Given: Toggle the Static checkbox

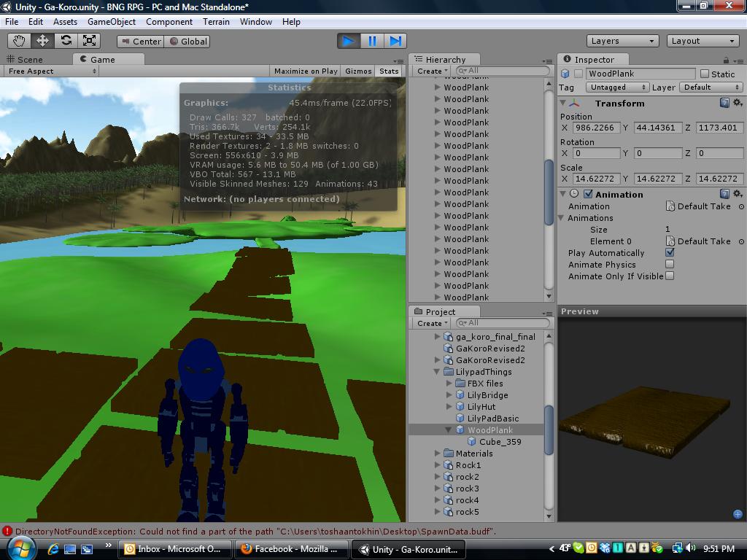Looking at the screenshot, I should 704,74.
